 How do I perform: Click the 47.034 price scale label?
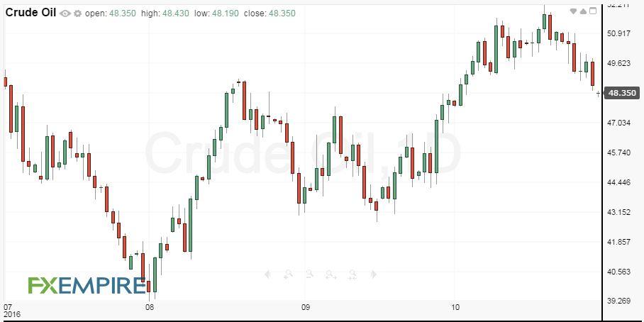[x=619, y=123]
